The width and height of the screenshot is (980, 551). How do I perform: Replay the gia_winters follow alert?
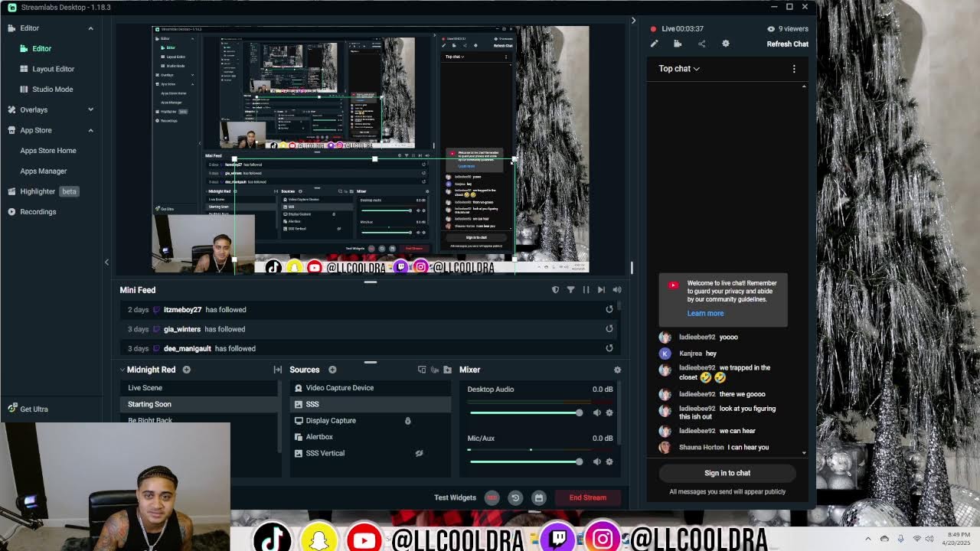coord(609,329)
